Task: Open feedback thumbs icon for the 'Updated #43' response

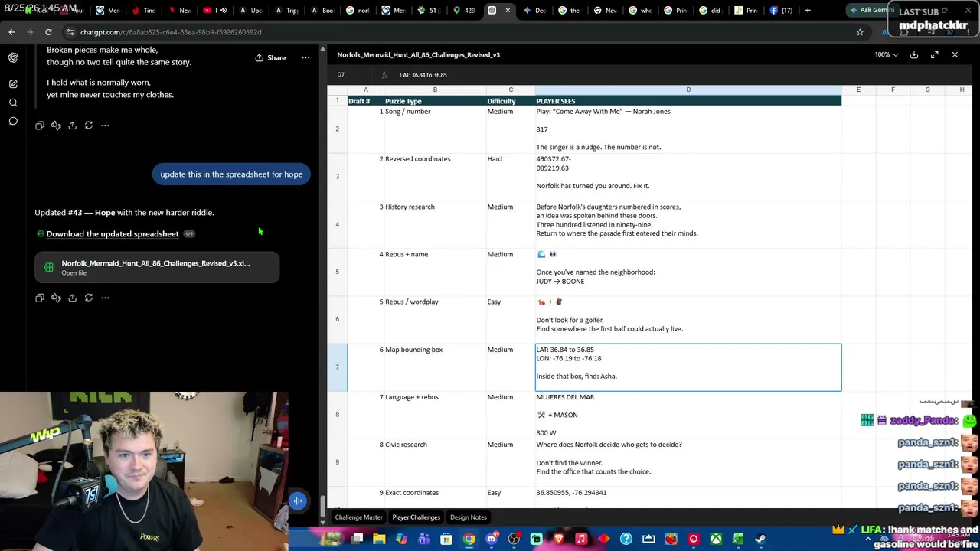Action: pyautogui.click(x=56, y=298)
